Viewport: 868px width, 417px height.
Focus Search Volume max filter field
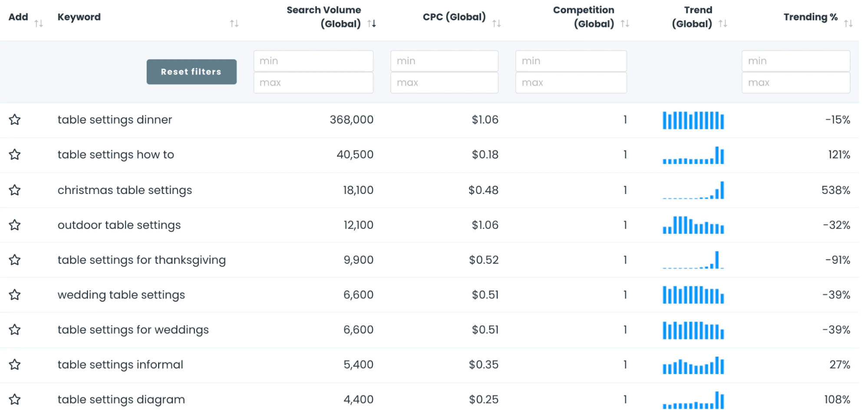[x=313, y=82]
